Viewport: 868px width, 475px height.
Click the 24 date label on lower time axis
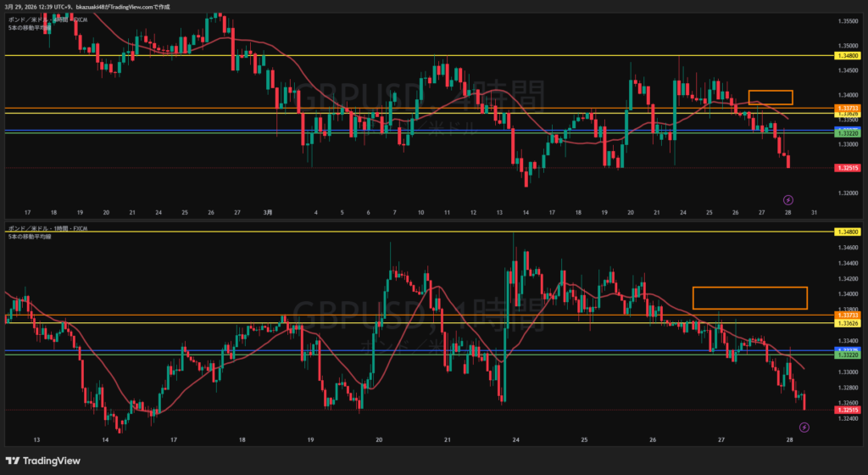pos(515,440)
